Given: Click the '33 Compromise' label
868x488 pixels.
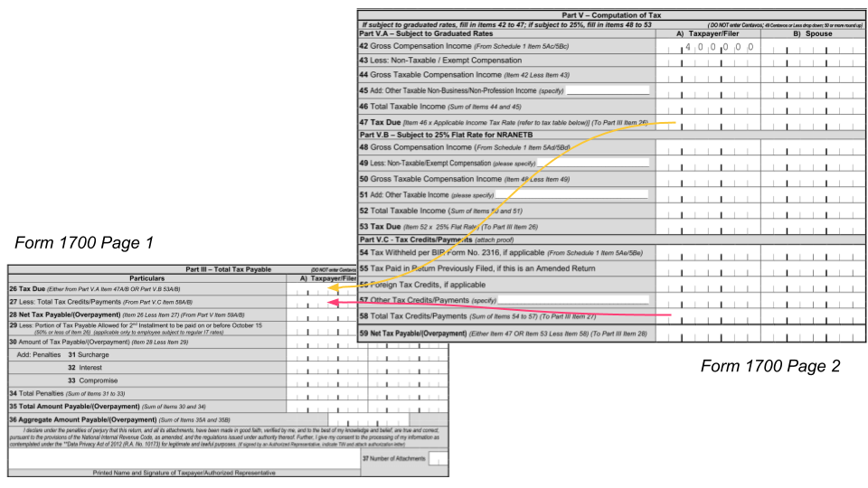Looking at the screenshot, I should [92, 380].
